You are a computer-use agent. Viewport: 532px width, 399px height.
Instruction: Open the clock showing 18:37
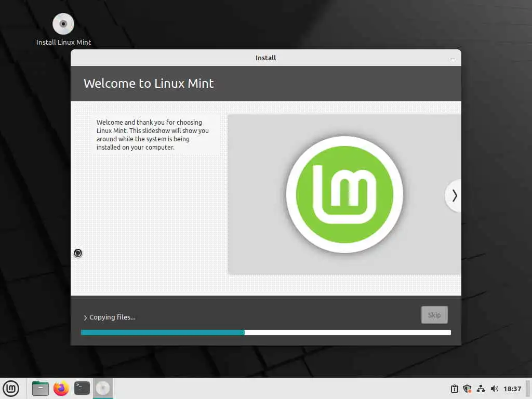click(x=512, y=389)
